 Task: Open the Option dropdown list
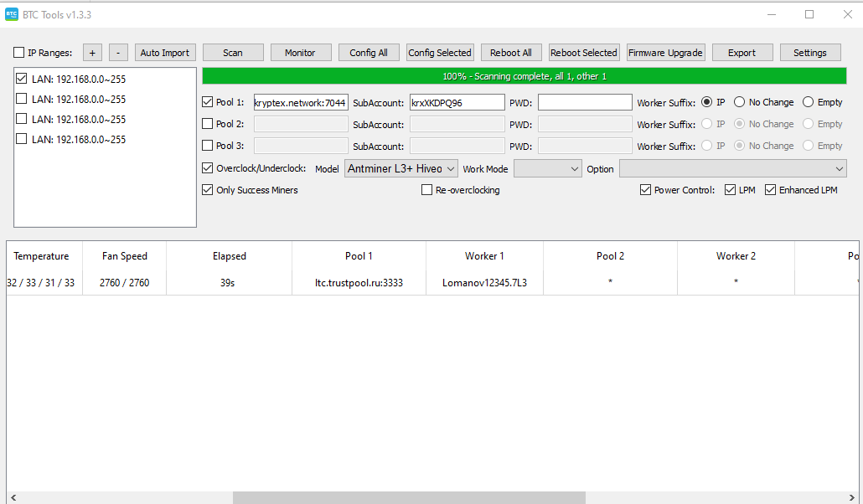click(732, 169)
